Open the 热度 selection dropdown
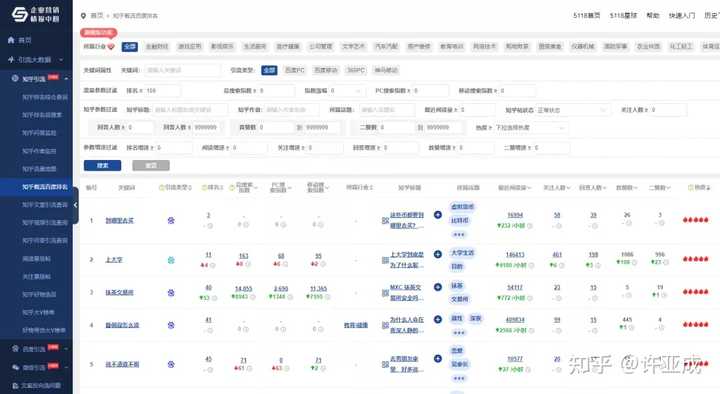 coord(531,128)
